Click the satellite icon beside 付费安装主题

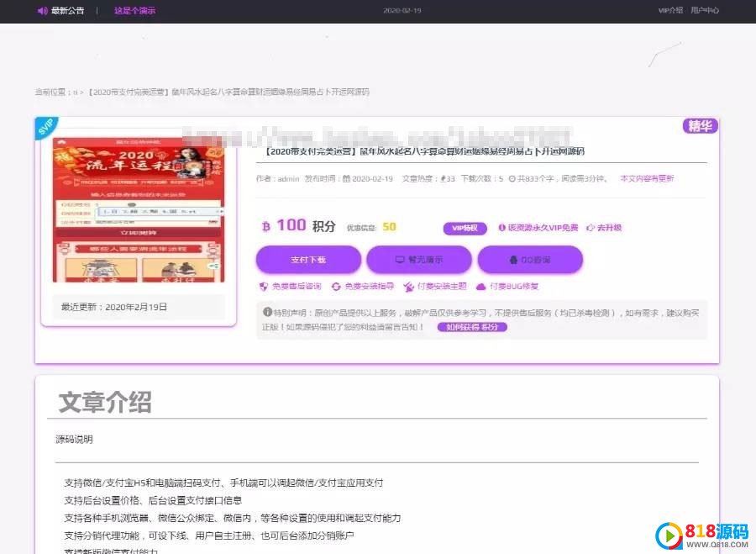pyautogui.click(x=409, y=287)
